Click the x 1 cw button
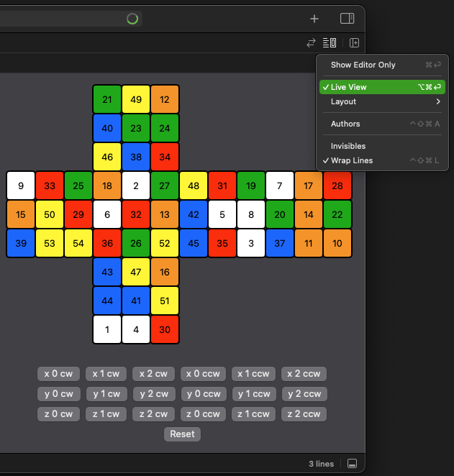Screen dimensions: 454x476 point(106,374)
